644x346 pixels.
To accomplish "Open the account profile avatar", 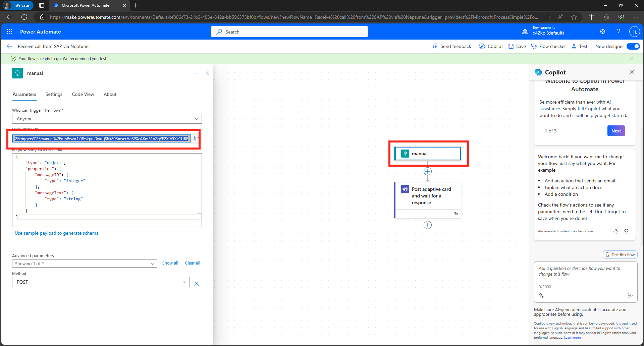I will pyautogui.click(x=634, y=32).
